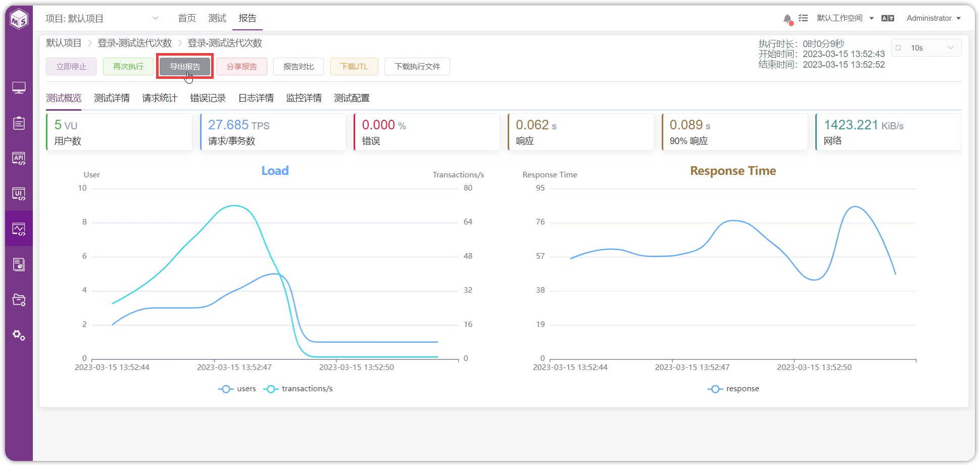Image resolution: width=980 pixels, height=466 pixels.
Task: Switch to the 请求统计 tab
Action: tap(160, 98)
